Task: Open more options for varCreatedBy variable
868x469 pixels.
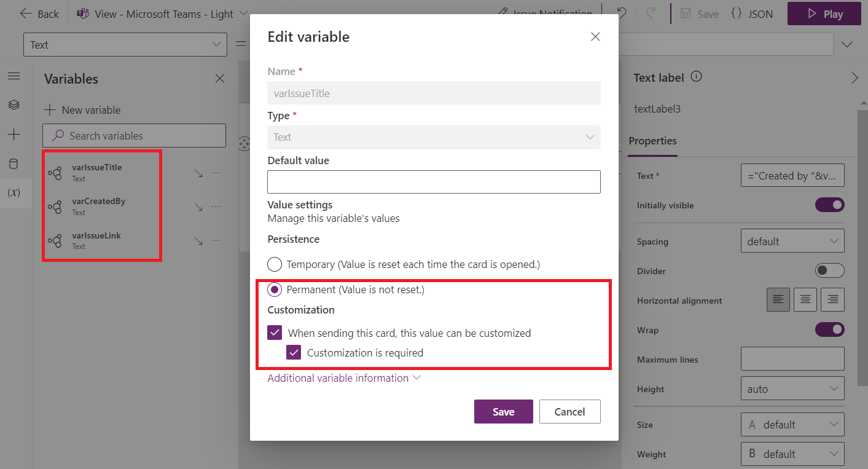Action: [216, 206]
